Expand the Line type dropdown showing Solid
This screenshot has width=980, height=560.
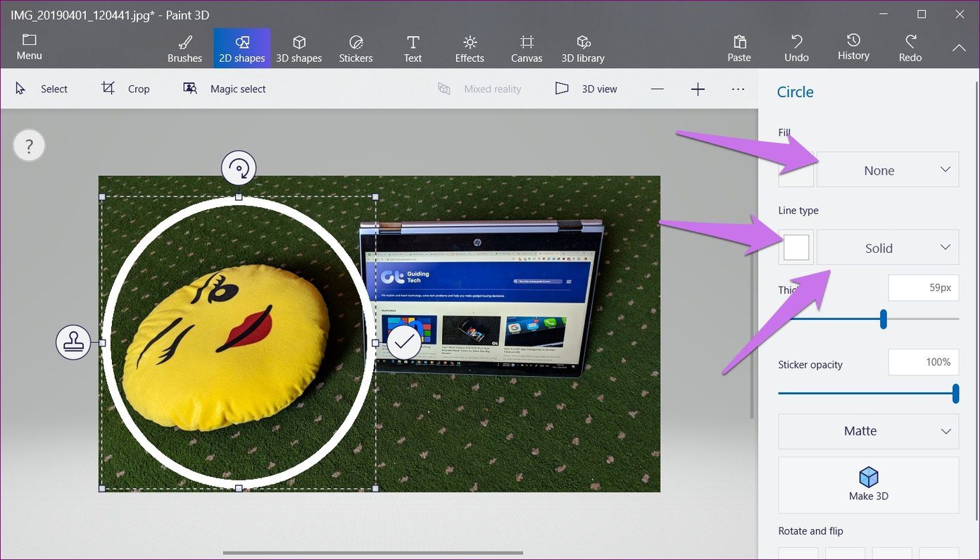[x=888, y=247]
